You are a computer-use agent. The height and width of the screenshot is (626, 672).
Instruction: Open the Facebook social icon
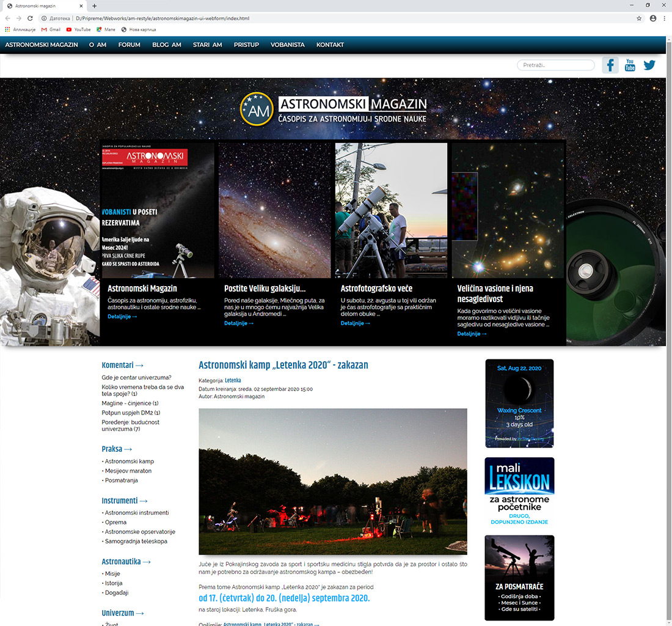tap(610, 65)
